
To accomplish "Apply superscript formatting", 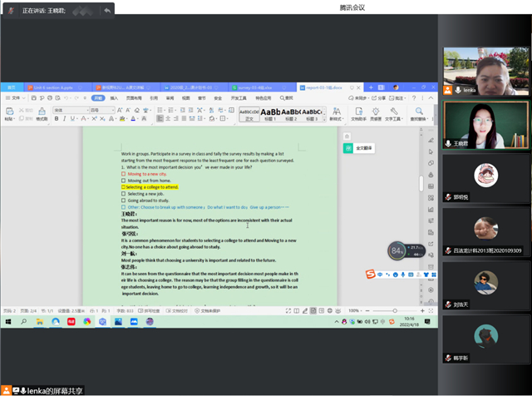I will coord(94,118).
